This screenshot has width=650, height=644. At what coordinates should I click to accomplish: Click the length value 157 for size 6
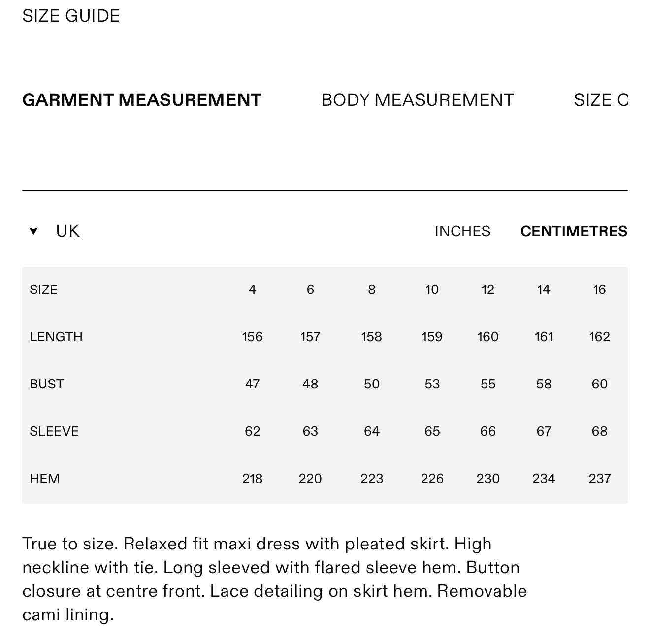[x=310, y=337]
